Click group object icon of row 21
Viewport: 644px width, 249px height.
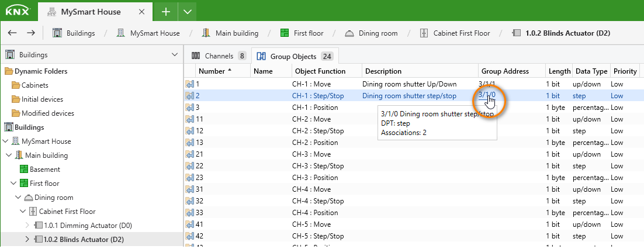(189, 154)
